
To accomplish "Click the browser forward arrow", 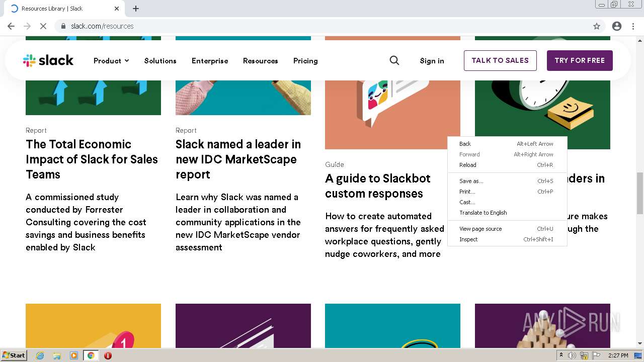I will tap(27, 26).
